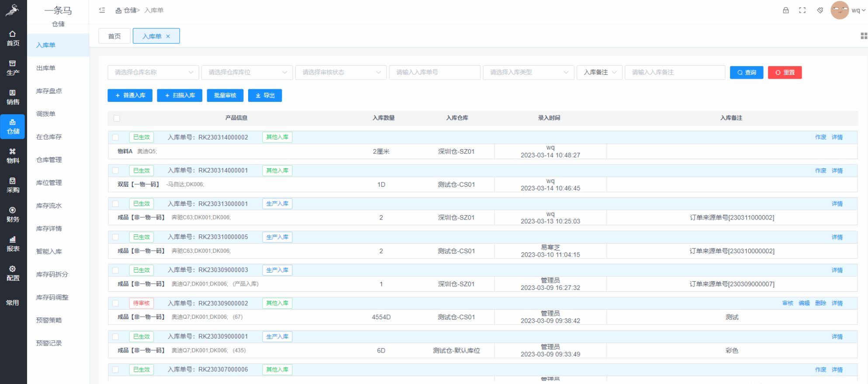This screenshot has width=868, height=384.
Task: Open the 请选择审核状态 dropdown
Action: tap(341, 72)
